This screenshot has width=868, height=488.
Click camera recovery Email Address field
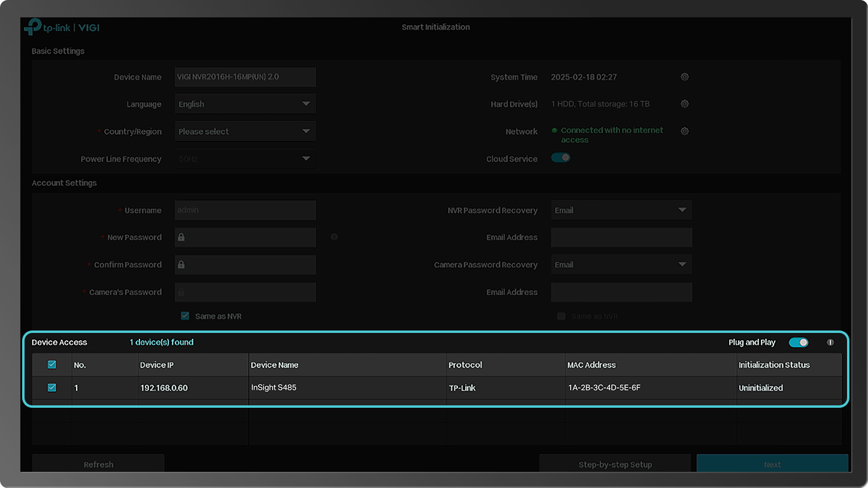click(621, 292)
